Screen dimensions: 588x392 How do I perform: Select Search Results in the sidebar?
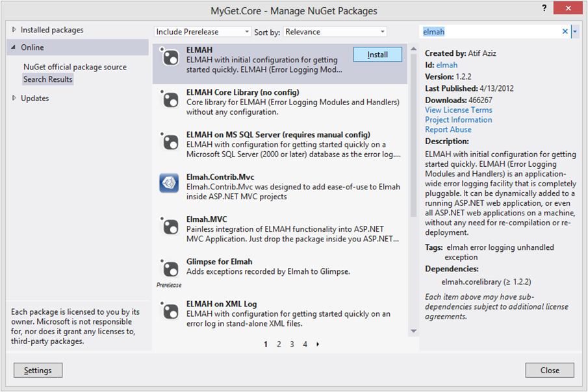click(48, 79)
